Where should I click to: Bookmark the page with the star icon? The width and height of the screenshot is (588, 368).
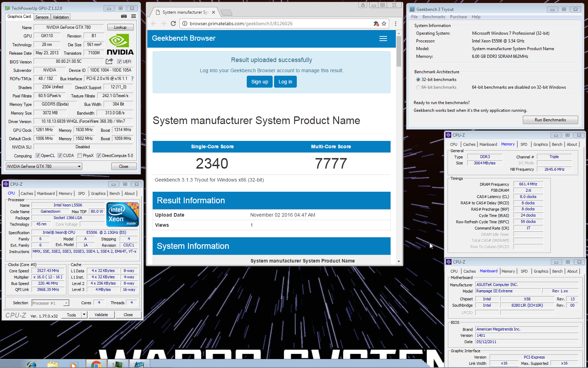(384, 23)
